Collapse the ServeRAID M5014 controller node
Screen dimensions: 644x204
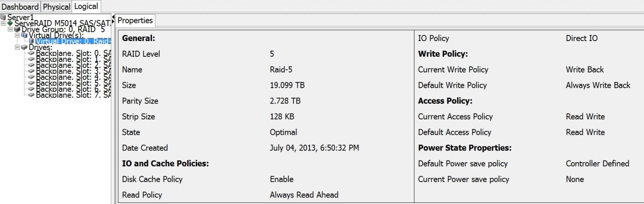click(x=4, y=23)
